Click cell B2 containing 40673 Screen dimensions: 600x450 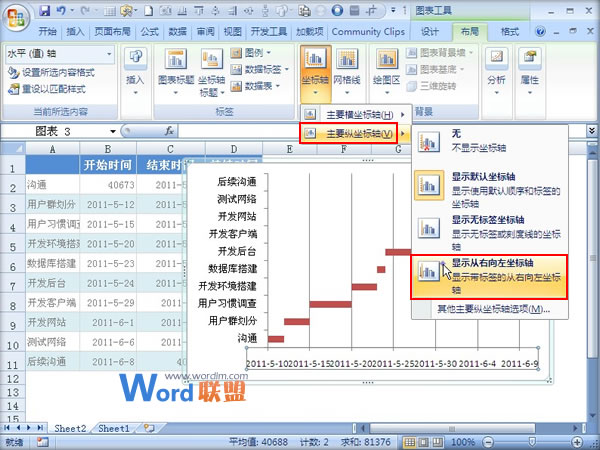point(108,185)
